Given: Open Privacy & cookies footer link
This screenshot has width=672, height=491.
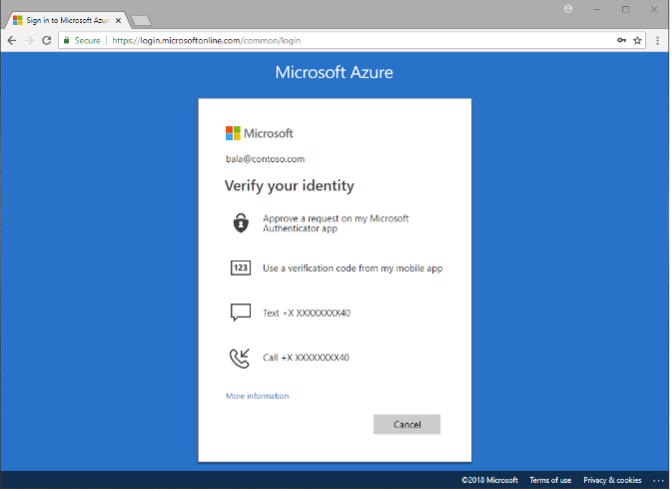Looking at the screenshot, I should pos(614,482).
